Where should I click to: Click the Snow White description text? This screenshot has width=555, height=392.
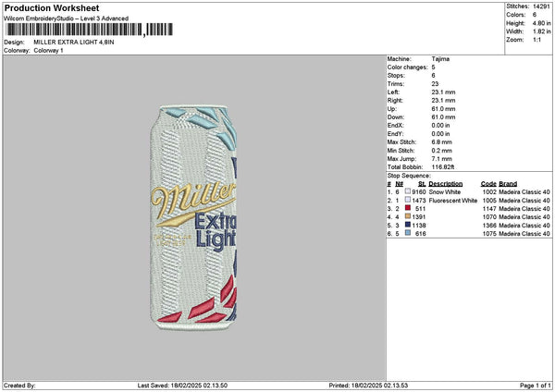point(445,192)
